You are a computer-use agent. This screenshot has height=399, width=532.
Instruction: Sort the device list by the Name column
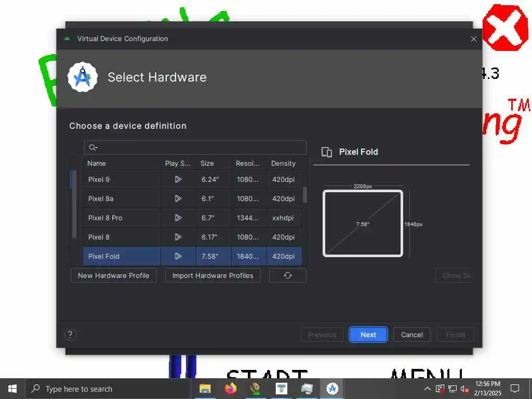click(x=122, y=163)
